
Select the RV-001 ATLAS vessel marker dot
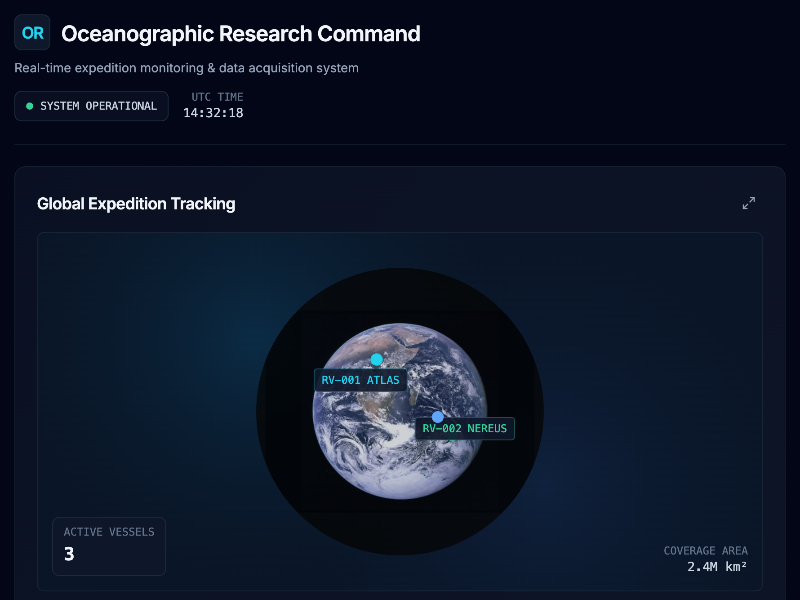[x=377, y=359]
